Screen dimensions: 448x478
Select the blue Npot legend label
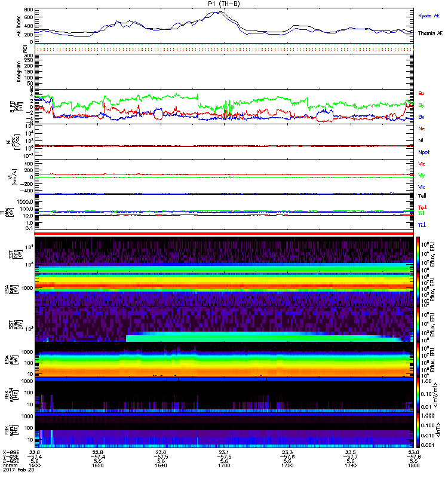(424, 152)
